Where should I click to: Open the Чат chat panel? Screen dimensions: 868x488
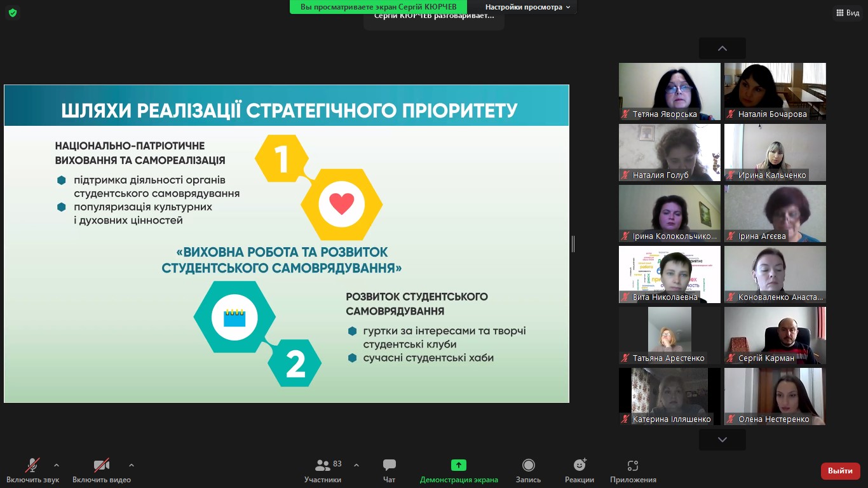[390, 471]
